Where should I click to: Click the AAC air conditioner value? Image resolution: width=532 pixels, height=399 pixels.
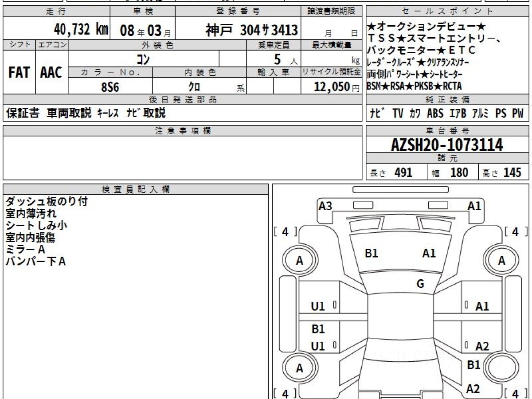51,72
